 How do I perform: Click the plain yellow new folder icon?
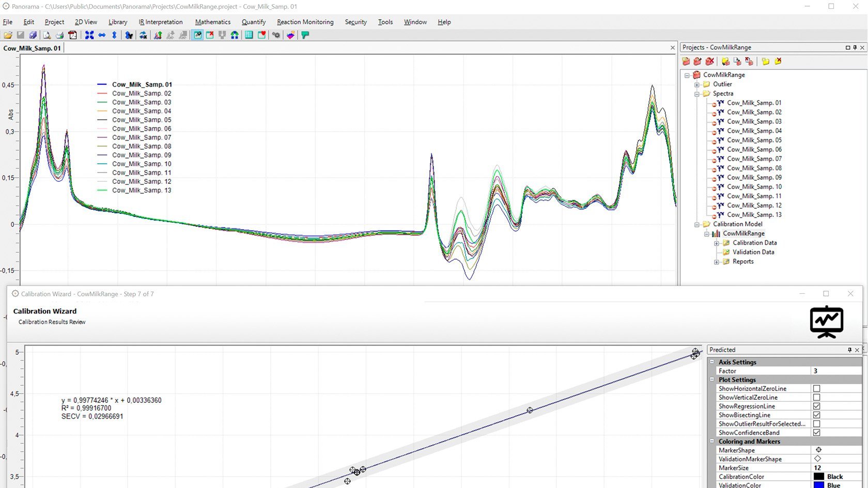click(765, 61)
